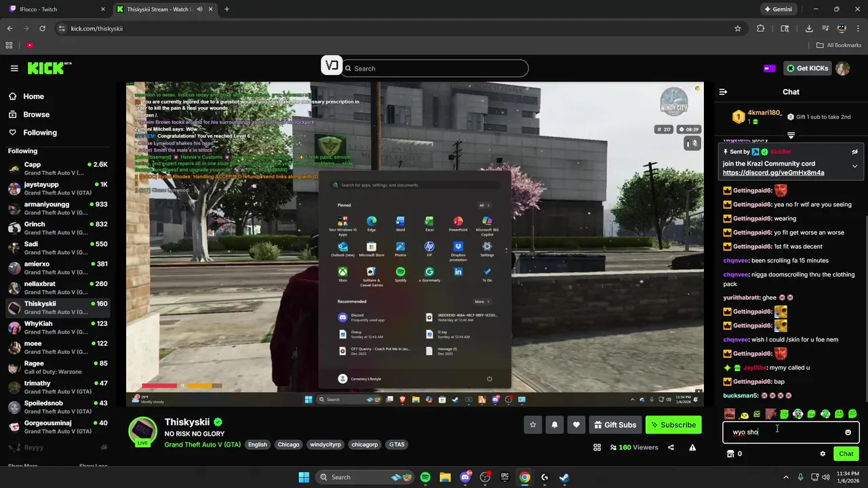Open jaystayupp's channel in Following list
Screen dimensions: 868x488
[x=58, y=188]
